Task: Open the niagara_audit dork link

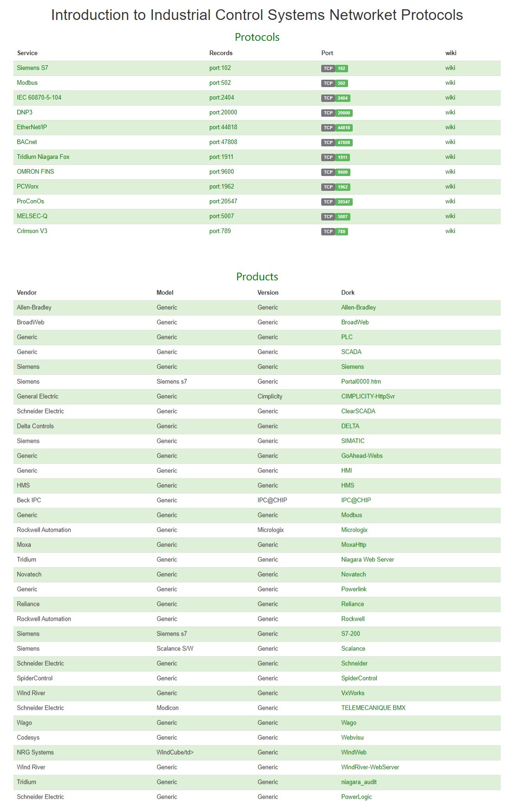Action: click(x=359, y=782)
